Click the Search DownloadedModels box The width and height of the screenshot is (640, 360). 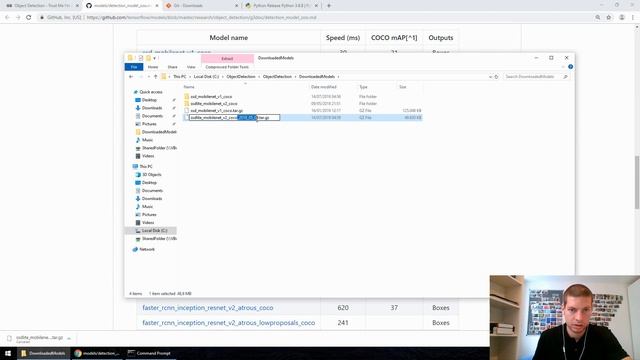[x=536, y=77]
